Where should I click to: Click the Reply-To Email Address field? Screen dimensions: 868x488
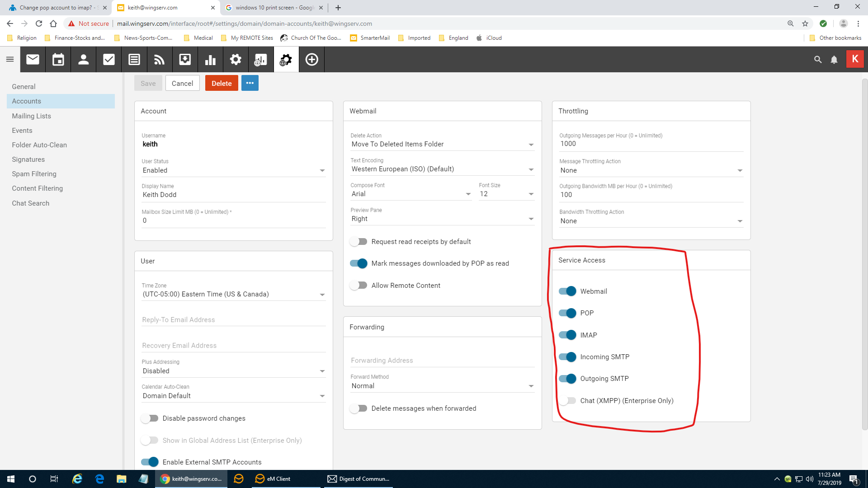(233, 319)
